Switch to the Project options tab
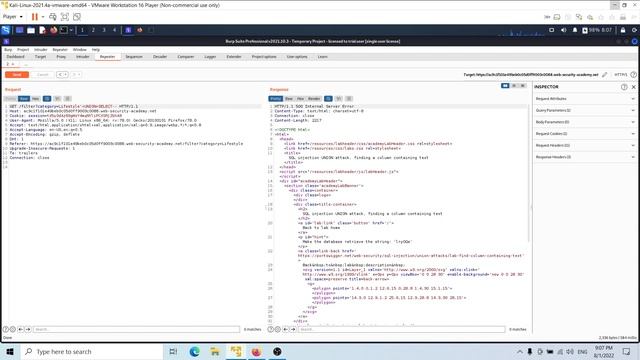Viewport: 640px width, 360px height. click(x=264, y=57)
